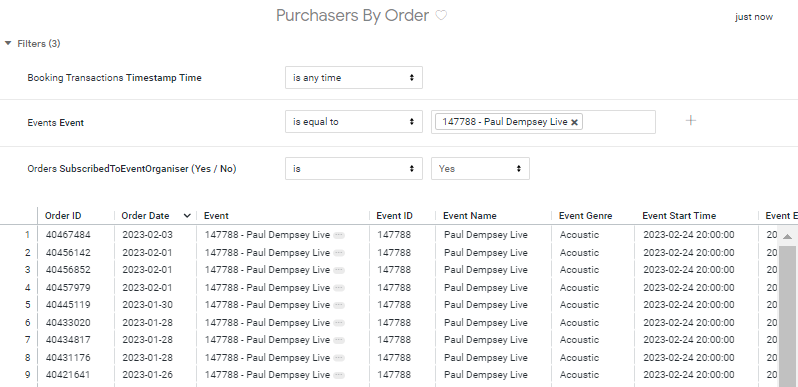Screen dimensions: 798x387
Task: Click the Booking Transactions Timestamp Time filter label
Action: pos(115,78)
